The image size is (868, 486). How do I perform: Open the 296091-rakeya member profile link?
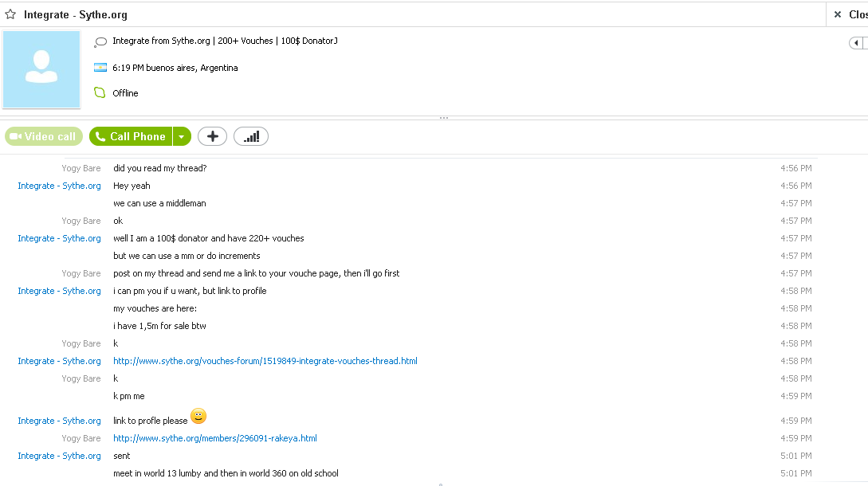pos(214,438)
